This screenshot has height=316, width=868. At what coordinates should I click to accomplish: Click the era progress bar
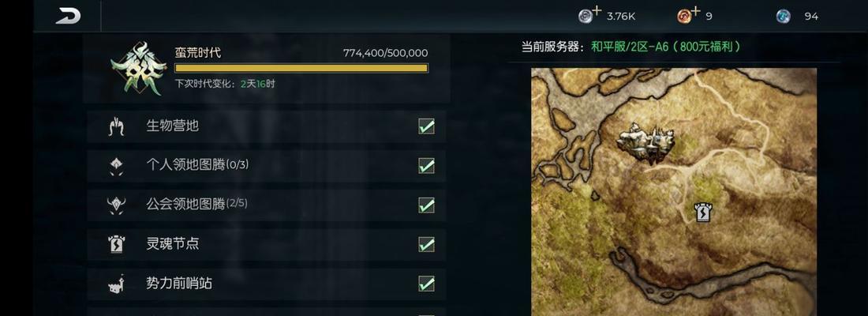coord(301,68)
